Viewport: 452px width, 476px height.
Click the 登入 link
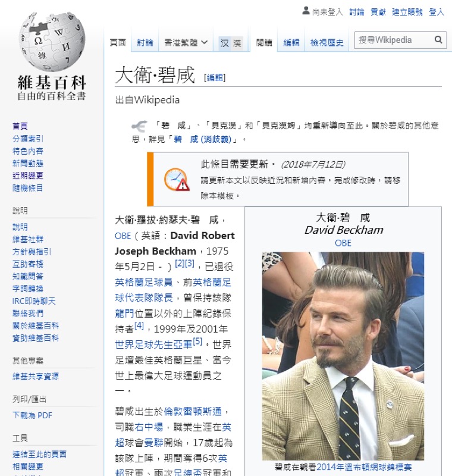(436, 12)
